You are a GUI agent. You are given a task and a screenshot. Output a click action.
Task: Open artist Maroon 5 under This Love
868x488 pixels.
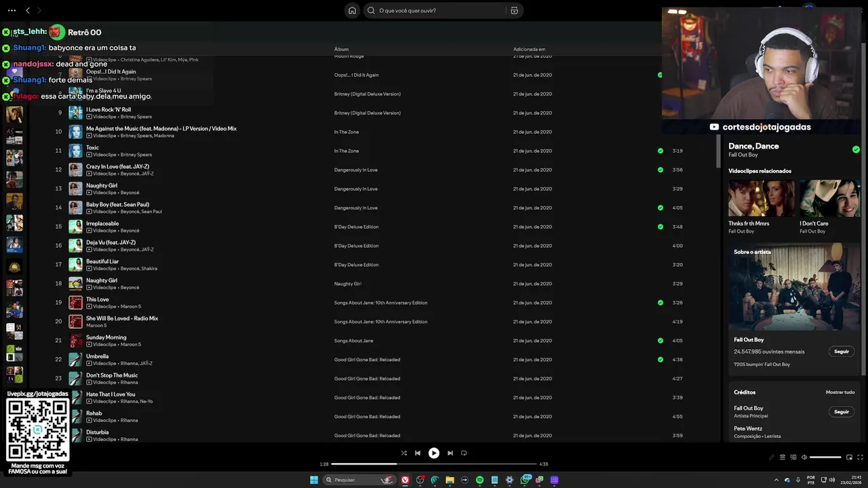coord(131,306)
